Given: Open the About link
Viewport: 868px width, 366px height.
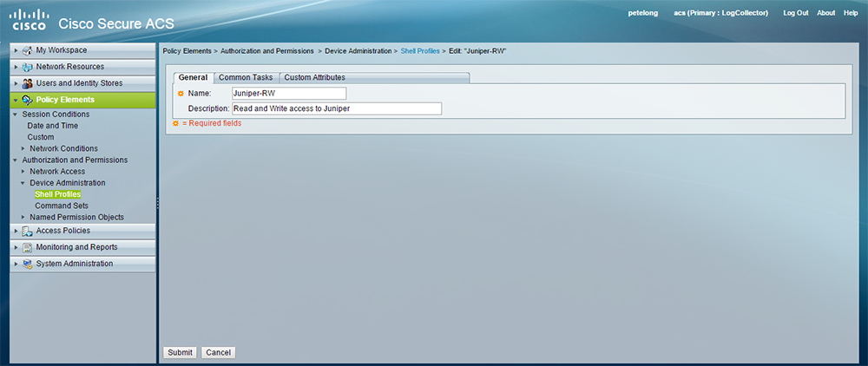Looking at the screenshot, I should point(826,13).
